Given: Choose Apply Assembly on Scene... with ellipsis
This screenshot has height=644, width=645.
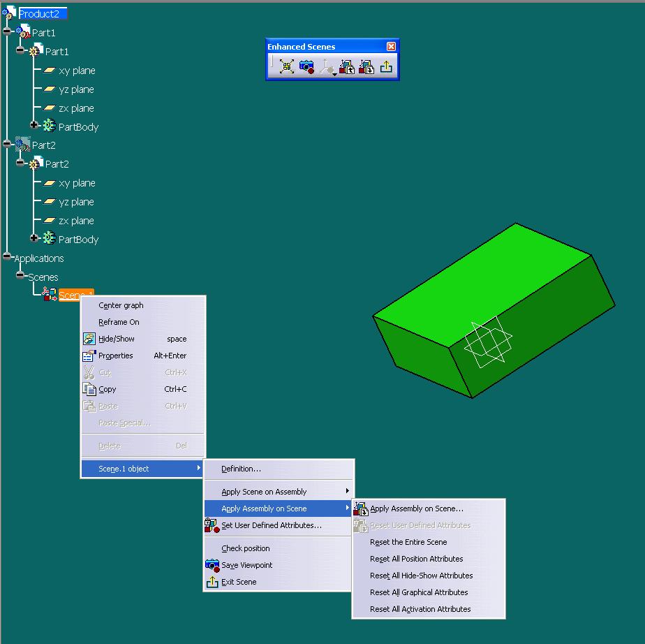Looking at the screenshot, I should (x=429, y=508).
